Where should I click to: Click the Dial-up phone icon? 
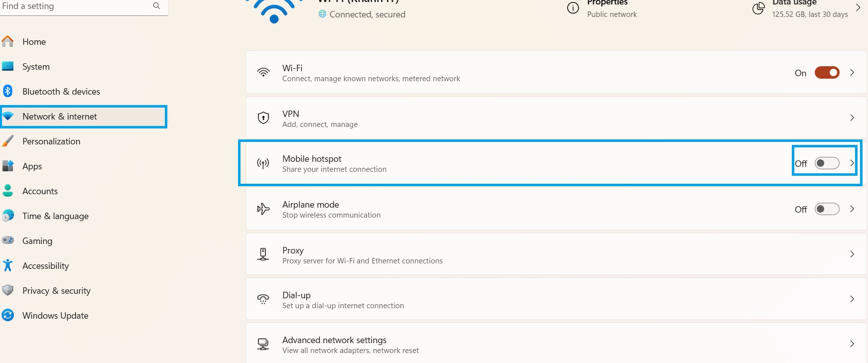[263, 299]
